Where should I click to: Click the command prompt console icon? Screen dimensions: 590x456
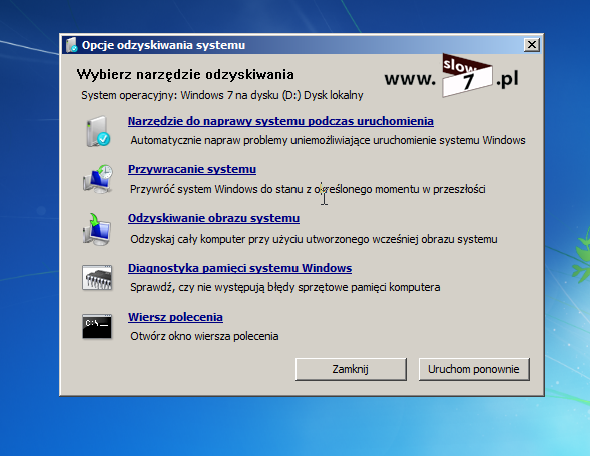click(x=97, y=327)
